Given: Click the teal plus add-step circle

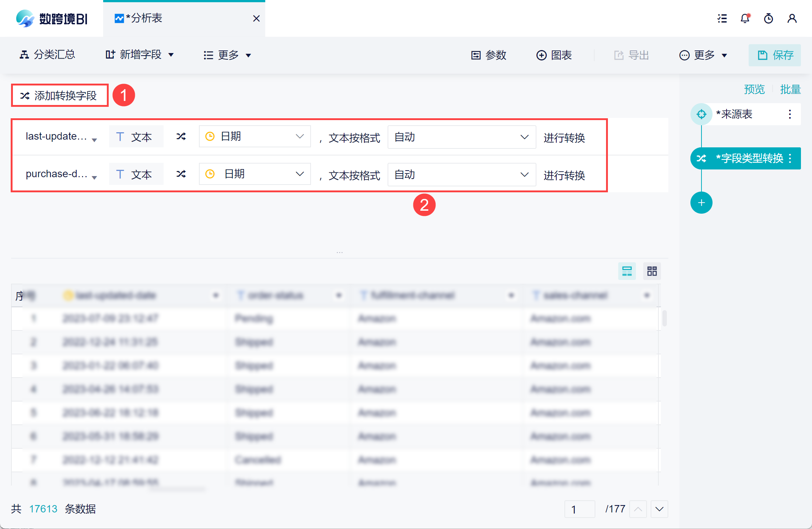Looking at the screenshot, I should 701,203.
